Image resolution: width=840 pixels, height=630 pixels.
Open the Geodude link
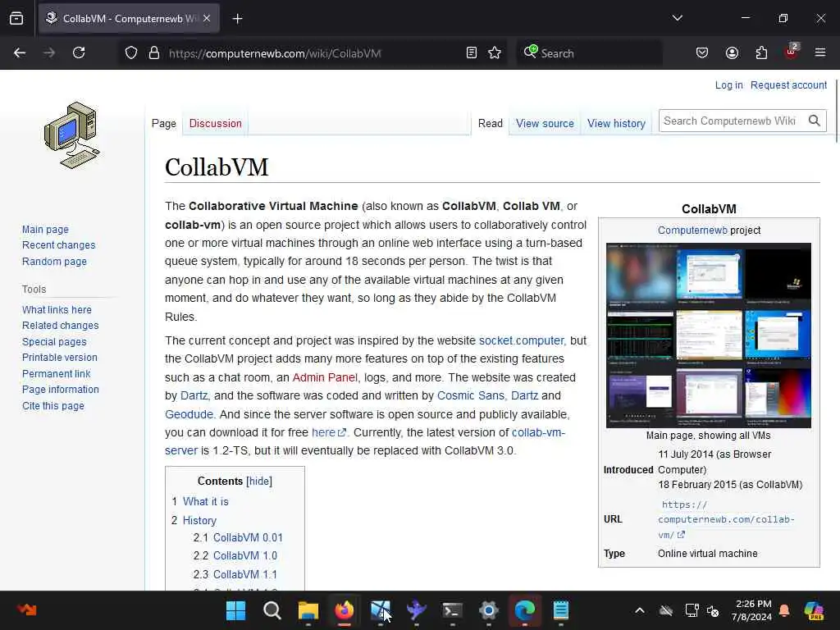(189, 414)
